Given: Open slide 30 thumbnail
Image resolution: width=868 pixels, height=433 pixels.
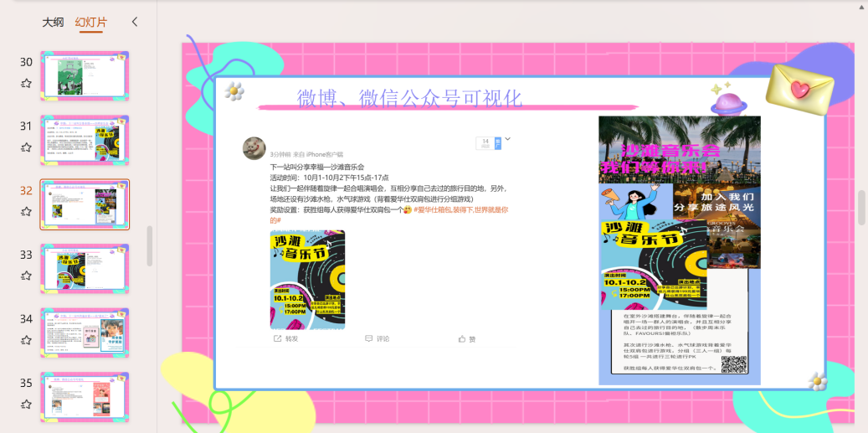Looking at the screenshot, I should tap(85, 76).
